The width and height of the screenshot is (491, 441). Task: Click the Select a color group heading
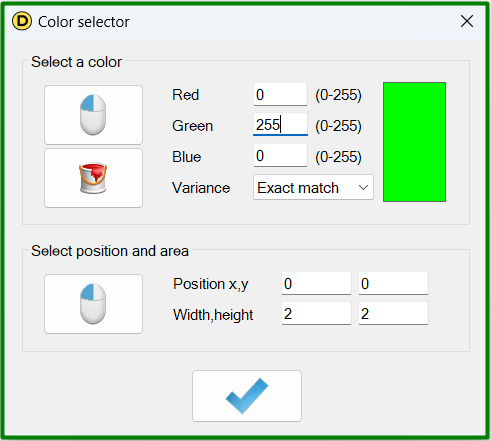pos(77,62)
